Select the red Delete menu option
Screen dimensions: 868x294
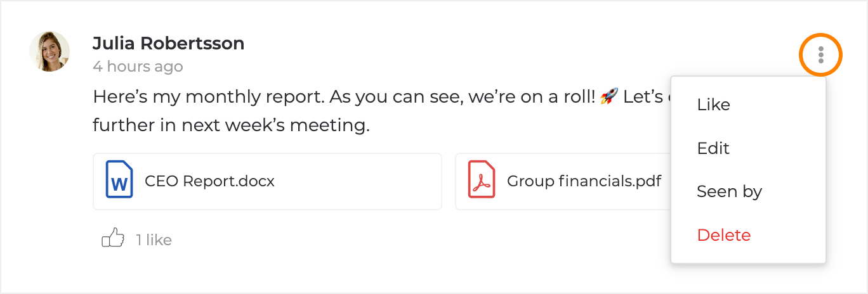[723, 235]
